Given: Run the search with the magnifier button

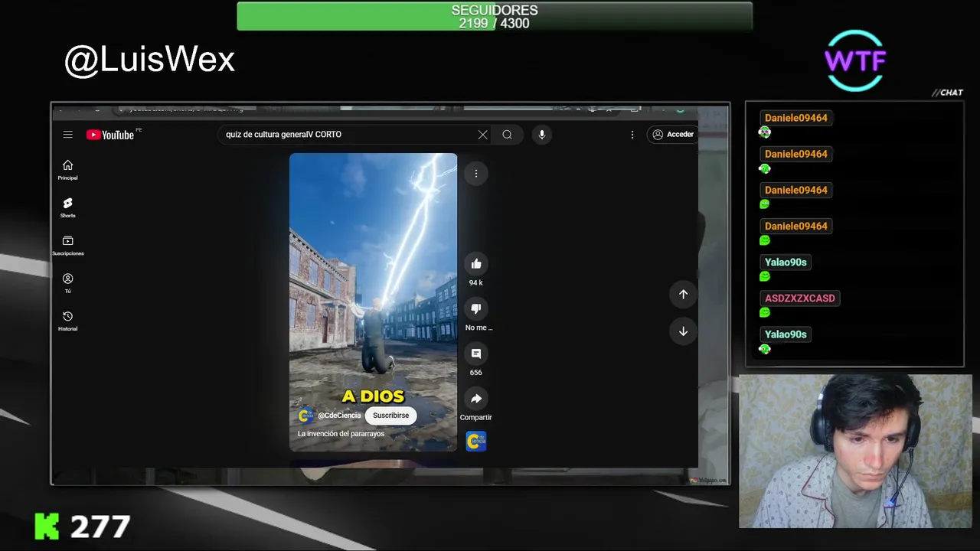Looking at the screenshot, I should tap(507, 135).
